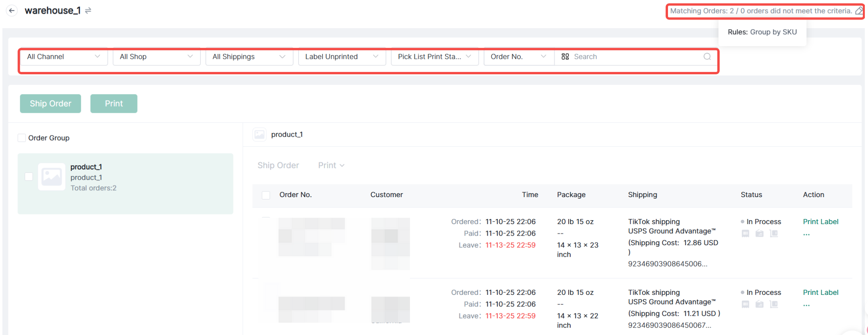Image resolution: width=868 pixels, height=335 pixels.
Task: Click the switch warehouse arrows icon
Action: (88, 11)
